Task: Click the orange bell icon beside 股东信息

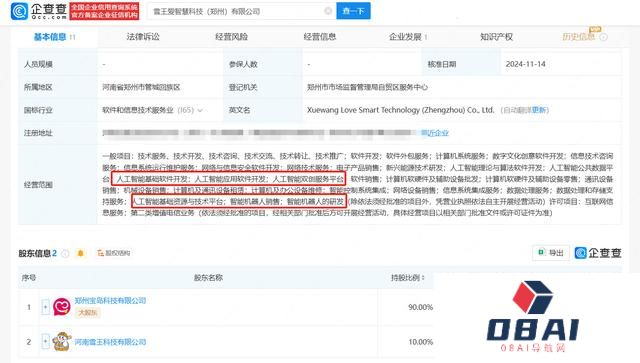Action: (80, 253)
